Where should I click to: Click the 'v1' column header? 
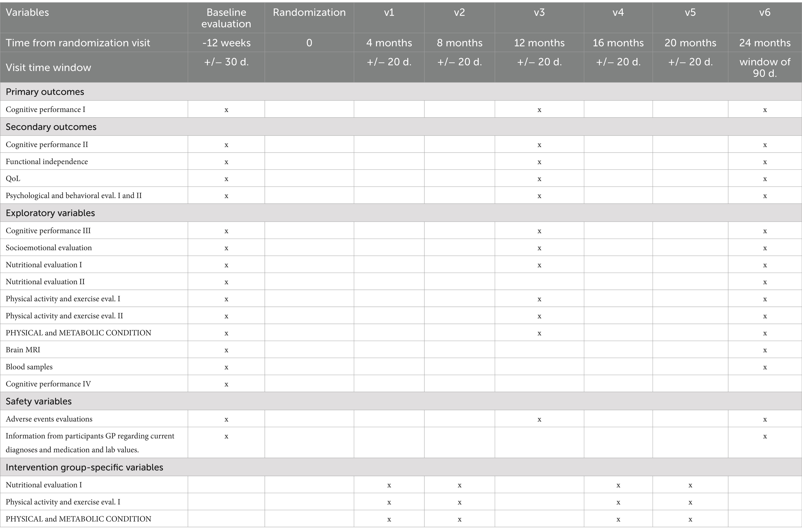[x=389, y=18]
